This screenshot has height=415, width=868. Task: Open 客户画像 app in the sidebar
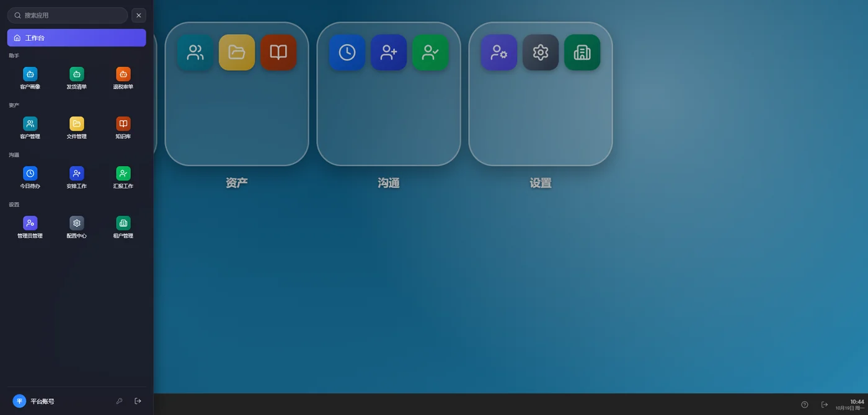coord(30,78)
